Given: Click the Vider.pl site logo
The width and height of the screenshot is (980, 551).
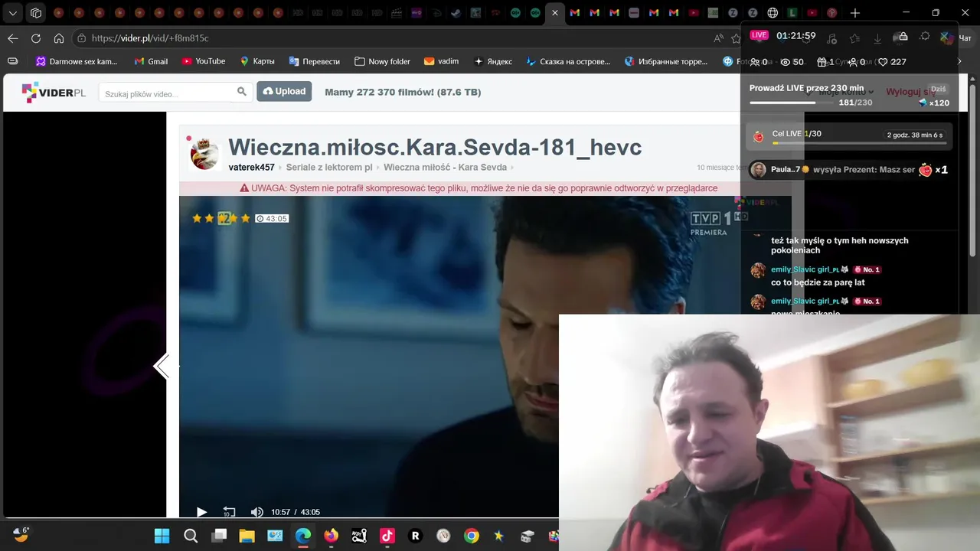Looking at the screenshot, I should point(54,92).
